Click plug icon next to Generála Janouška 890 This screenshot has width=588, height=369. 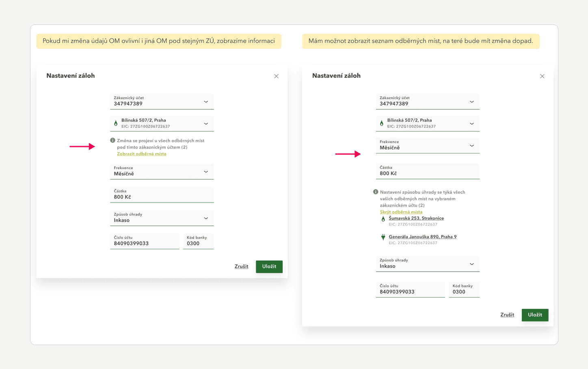click(x=383, y=237)
